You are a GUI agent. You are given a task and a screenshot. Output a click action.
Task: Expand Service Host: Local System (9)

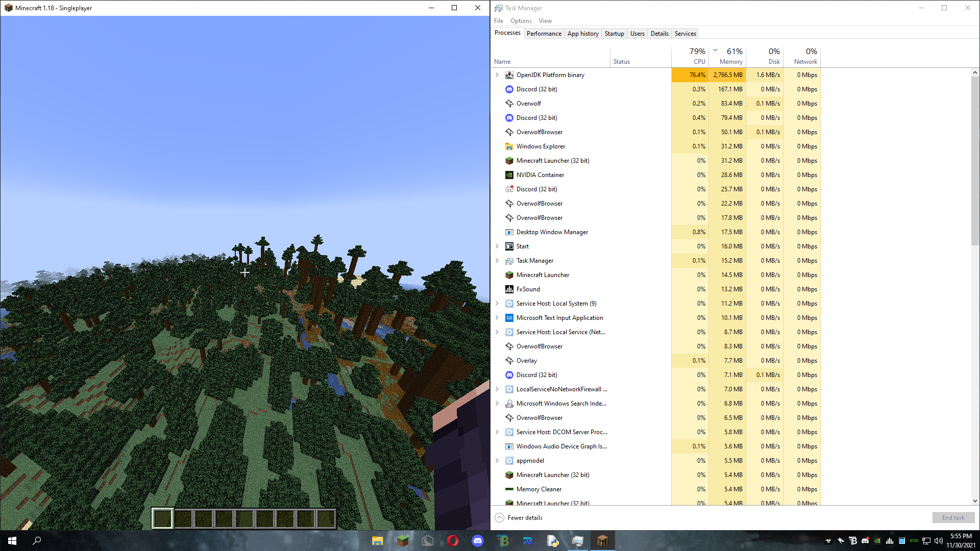(x=497, y=304)
